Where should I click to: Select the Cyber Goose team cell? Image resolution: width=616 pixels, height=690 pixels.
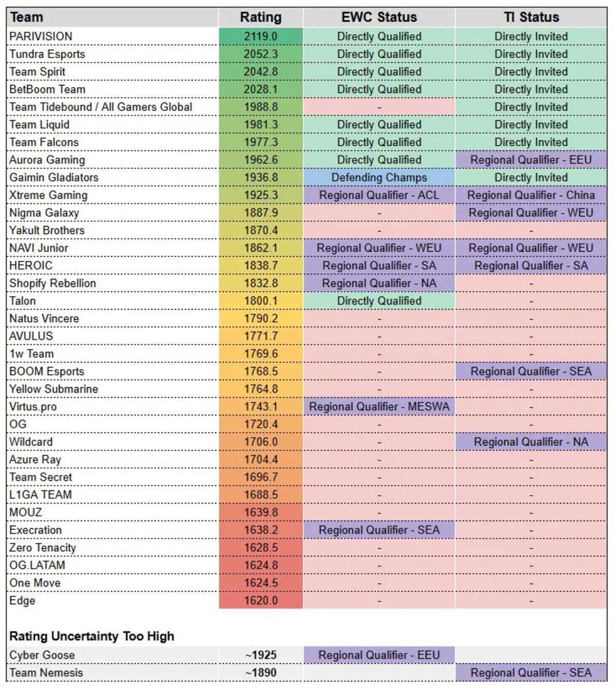tap(113, 655)
